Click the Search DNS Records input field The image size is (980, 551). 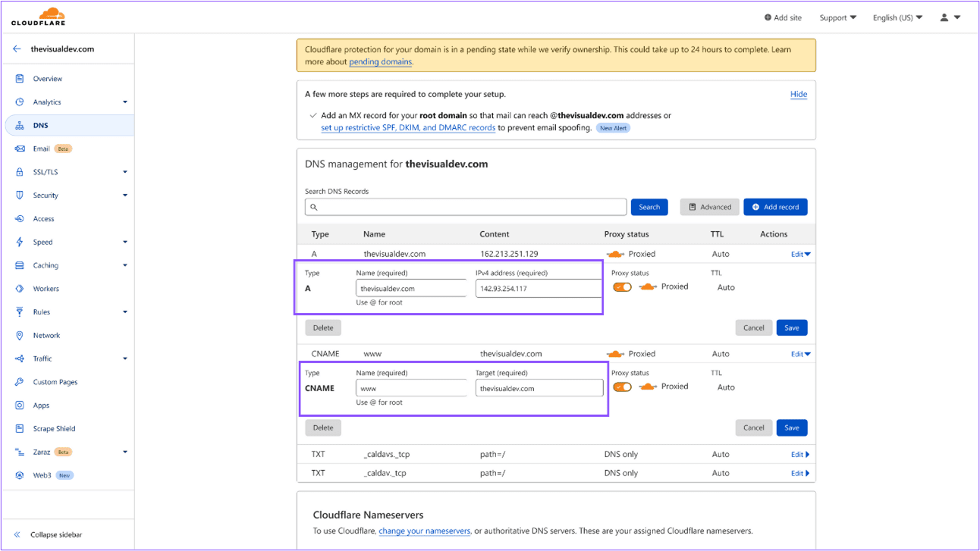tap(466, 207)
